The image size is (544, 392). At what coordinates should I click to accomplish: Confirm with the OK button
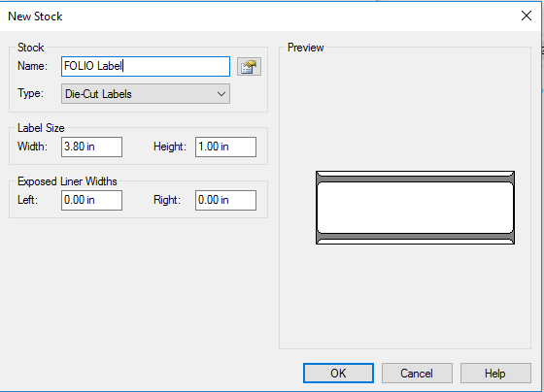point(338,373)
